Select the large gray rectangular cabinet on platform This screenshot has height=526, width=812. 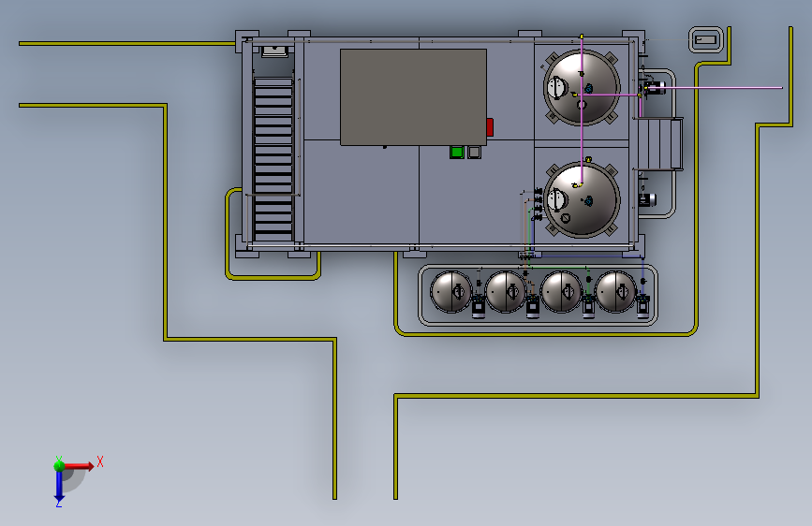click(x=413, y=97)
